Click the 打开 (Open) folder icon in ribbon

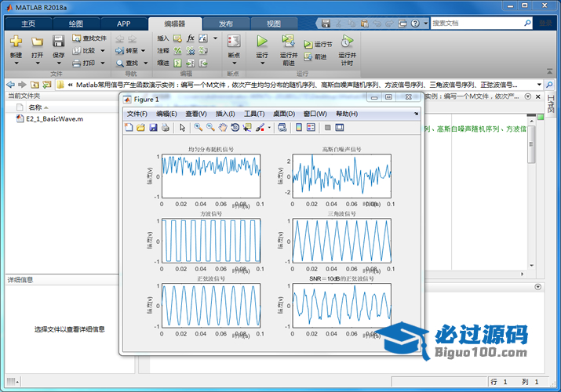[37, 42]
